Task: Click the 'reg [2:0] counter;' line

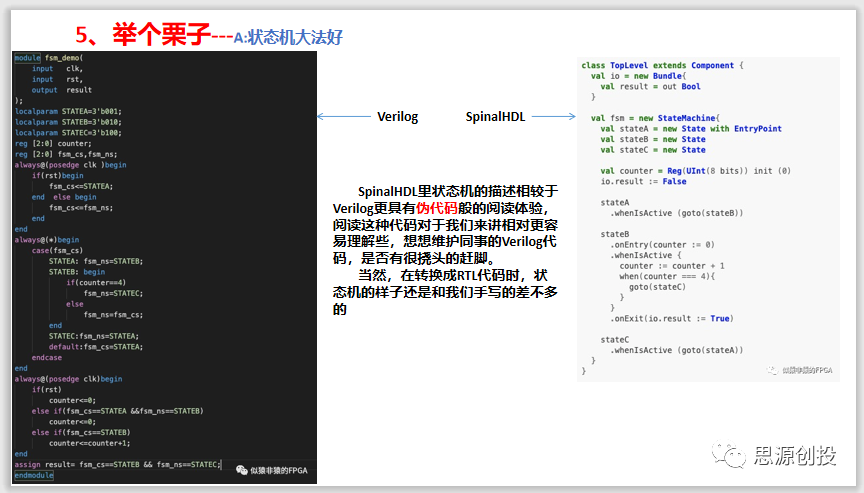Action: (53, 143)
